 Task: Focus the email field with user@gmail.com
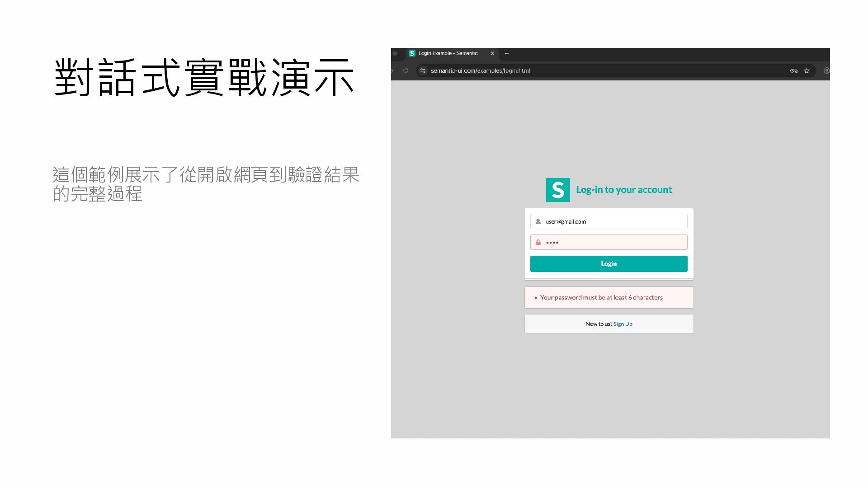[x=615, y=221]
